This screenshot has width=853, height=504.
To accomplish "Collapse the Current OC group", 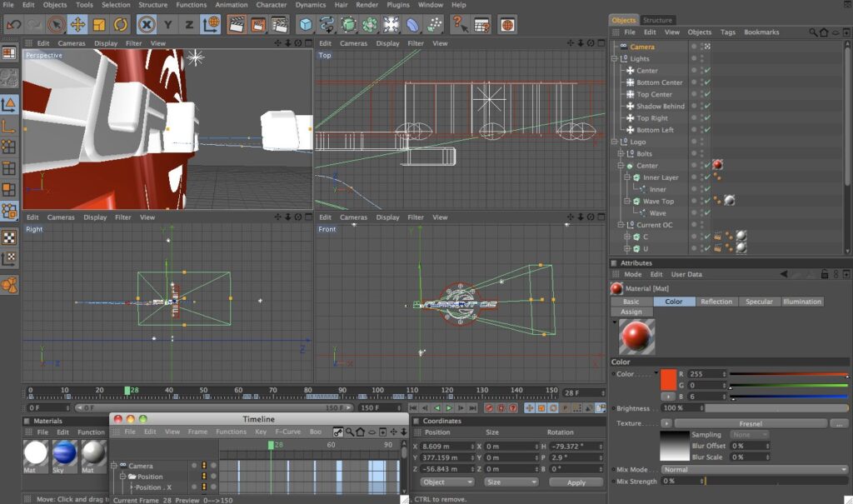I will tap(621, 225).
